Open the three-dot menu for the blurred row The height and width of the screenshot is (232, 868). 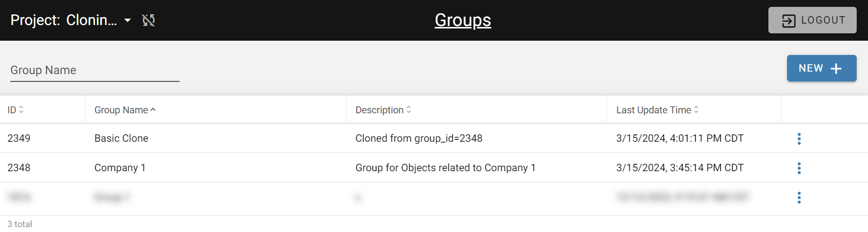pos(799,198)
